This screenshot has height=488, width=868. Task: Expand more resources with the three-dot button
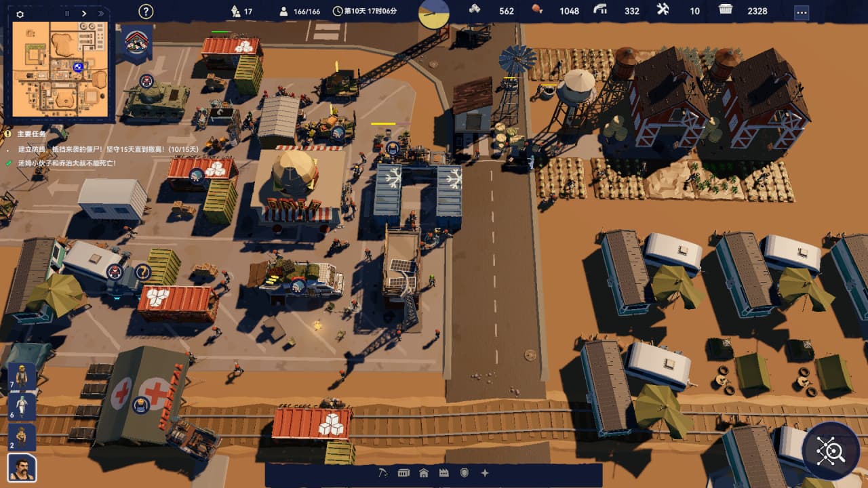[x=802, y=12]
